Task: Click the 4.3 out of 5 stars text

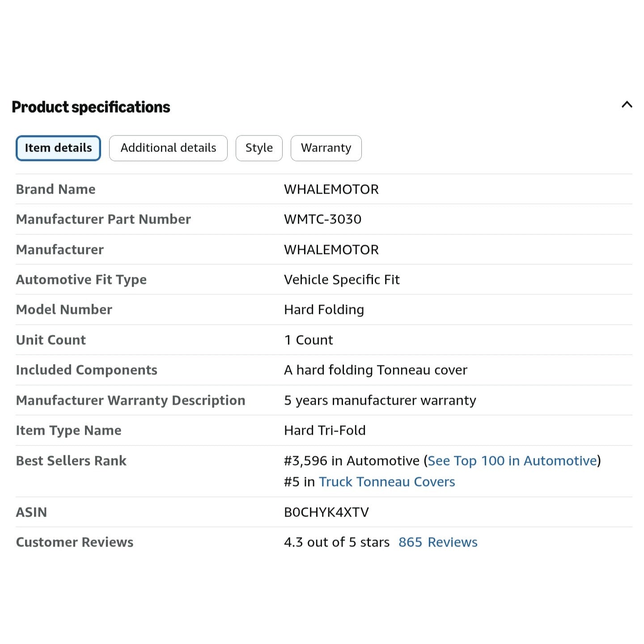Action: (x=337, y=542)
